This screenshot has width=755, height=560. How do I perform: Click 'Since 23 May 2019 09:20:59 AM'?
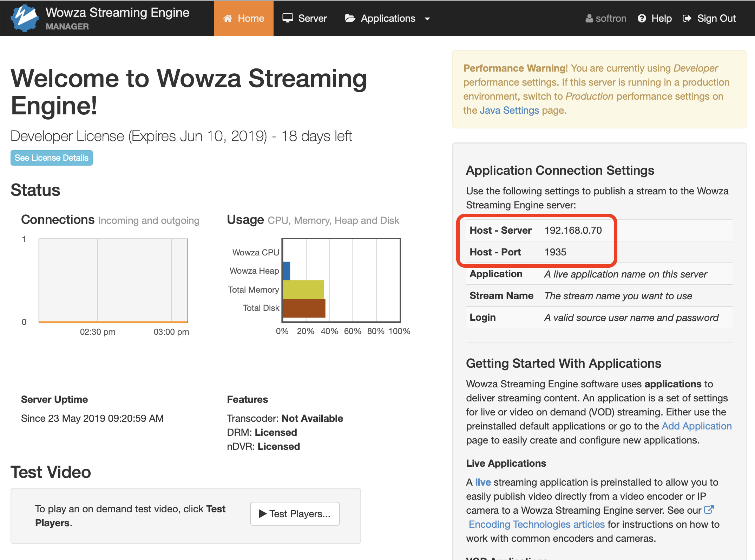[92, 418]
